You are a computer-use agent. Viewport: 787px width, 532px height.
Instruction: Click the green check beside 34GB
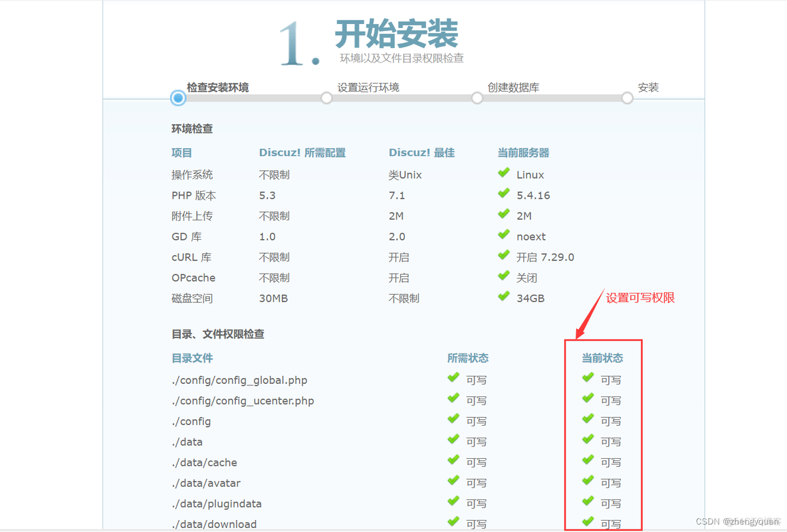tap(504, 296)
